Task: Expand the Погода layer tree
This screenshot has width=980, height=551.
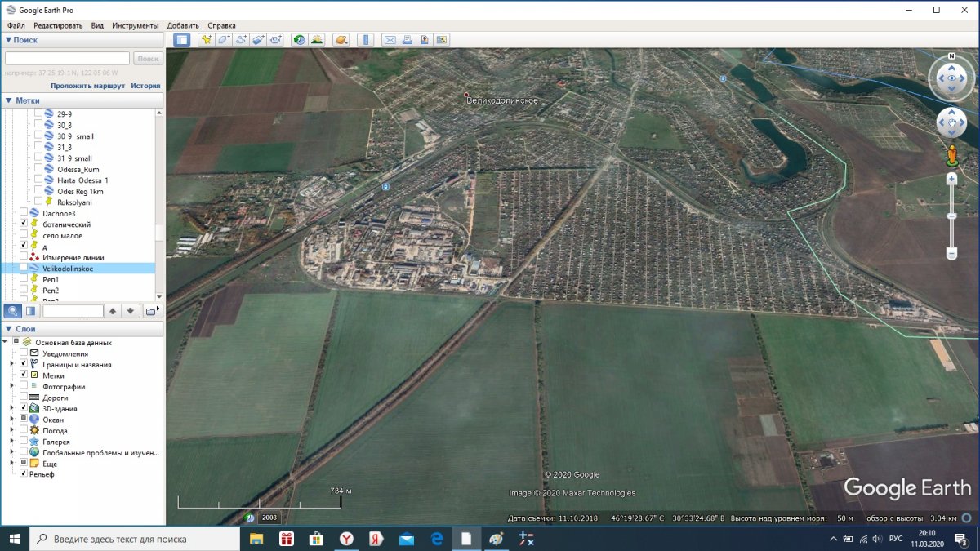Action: coord(11,430)
